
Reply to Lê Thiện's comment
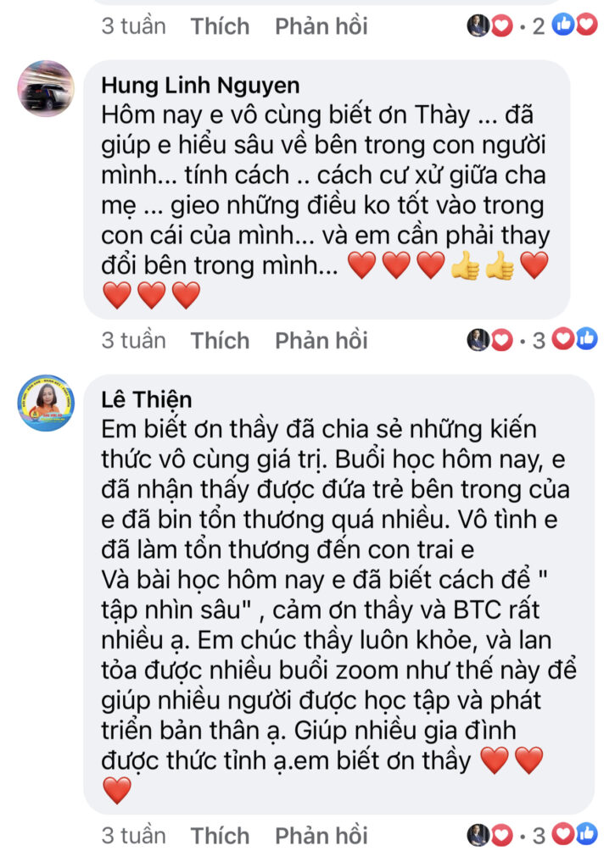click(x=321, y=836)
